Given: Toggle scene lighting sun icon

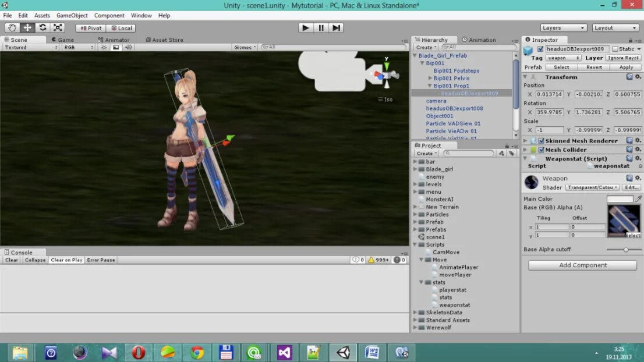Looking at the screenshot, I should tap(104, 47).
